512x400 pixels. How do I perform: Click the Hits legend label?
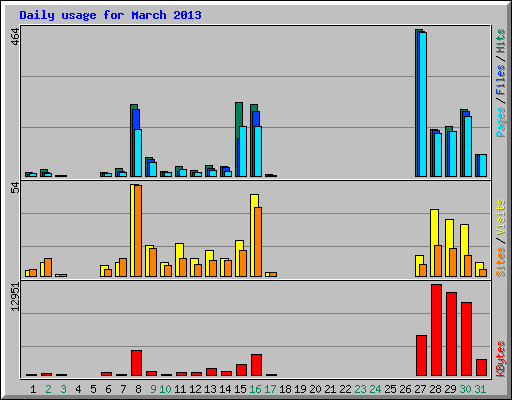501,41
